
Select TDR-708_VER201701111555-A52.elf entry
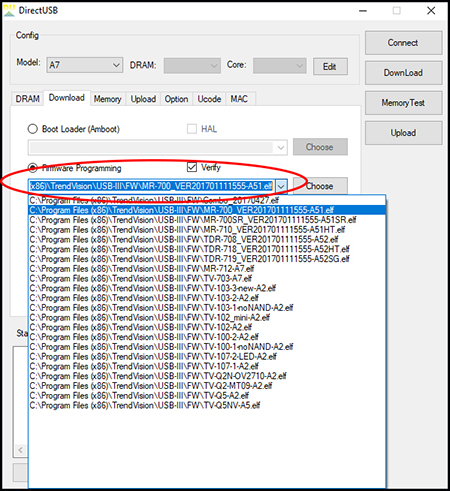pos(207,239)
